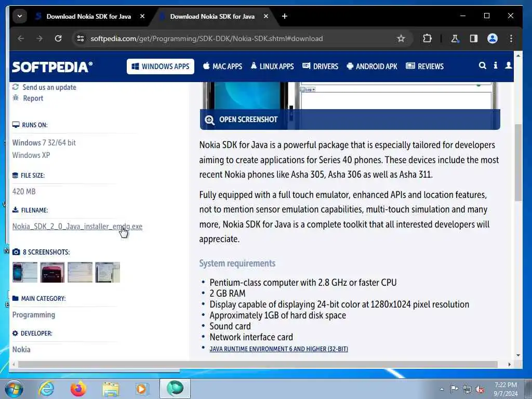Click Send us an update link
Screen dimensions: 532x399
49,87
